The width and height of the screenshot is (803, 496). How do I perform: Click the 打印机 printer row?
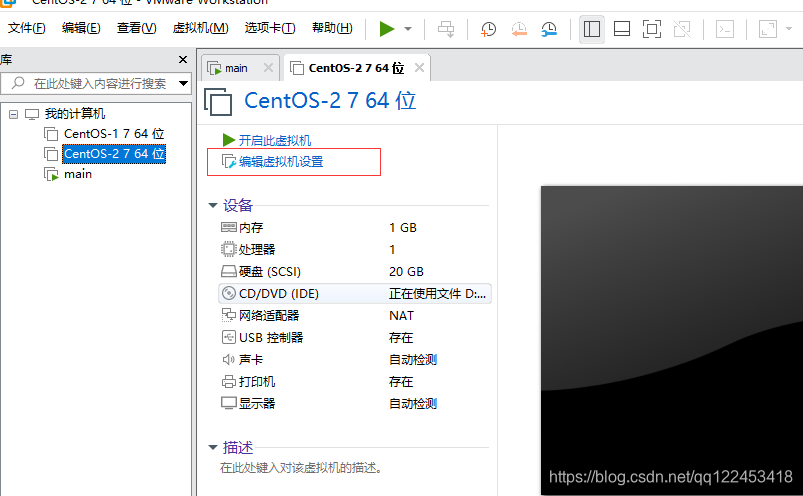pyautogui.click(x=354, y=382)
